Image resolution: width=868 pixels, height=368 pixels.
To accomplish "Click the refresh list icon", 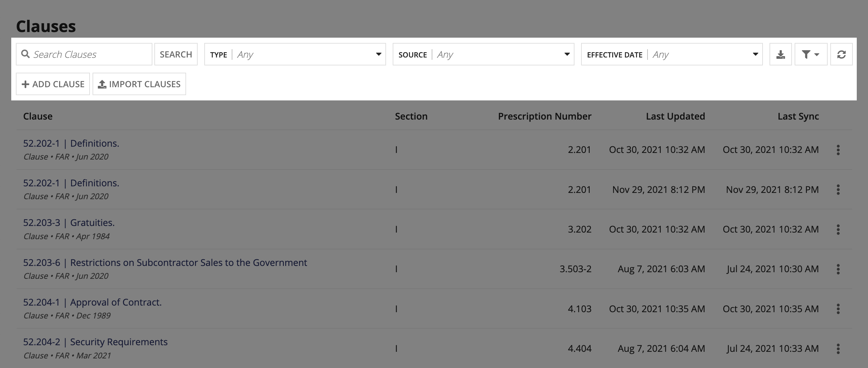I will point(841,54).
